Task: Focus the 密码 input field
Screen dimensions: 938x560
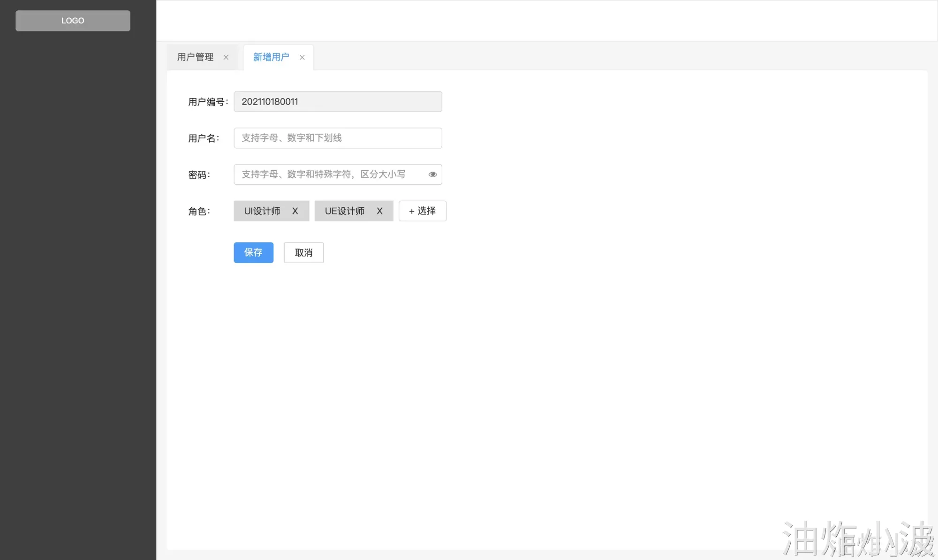Action: 328,174
